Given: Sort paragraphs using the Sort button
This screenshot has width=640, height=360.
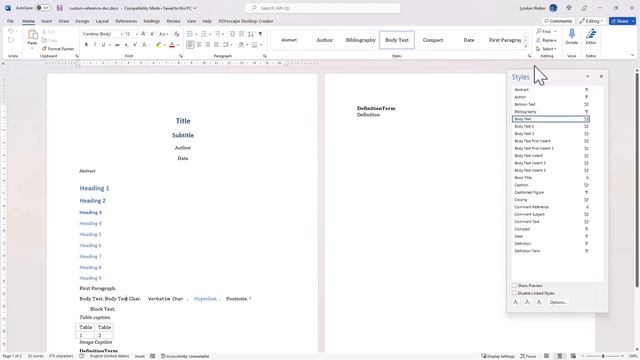Looking at the screenshot, I should pyautogui.click(x=251, y=34).
